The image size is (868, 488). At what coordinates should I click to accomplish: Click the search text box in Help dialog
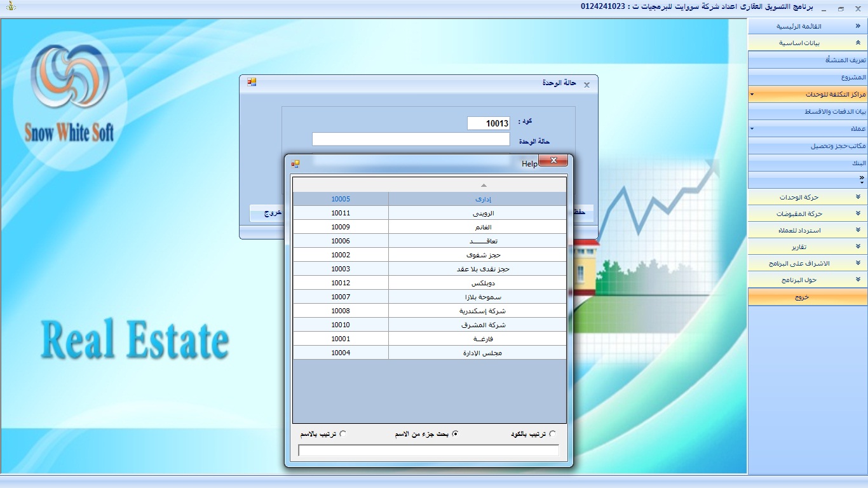point(428,451)
